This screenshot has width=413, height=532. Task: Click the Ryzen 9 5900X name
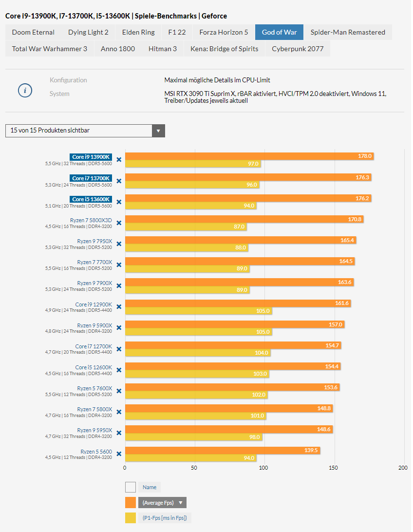click(x=94, y=325)
